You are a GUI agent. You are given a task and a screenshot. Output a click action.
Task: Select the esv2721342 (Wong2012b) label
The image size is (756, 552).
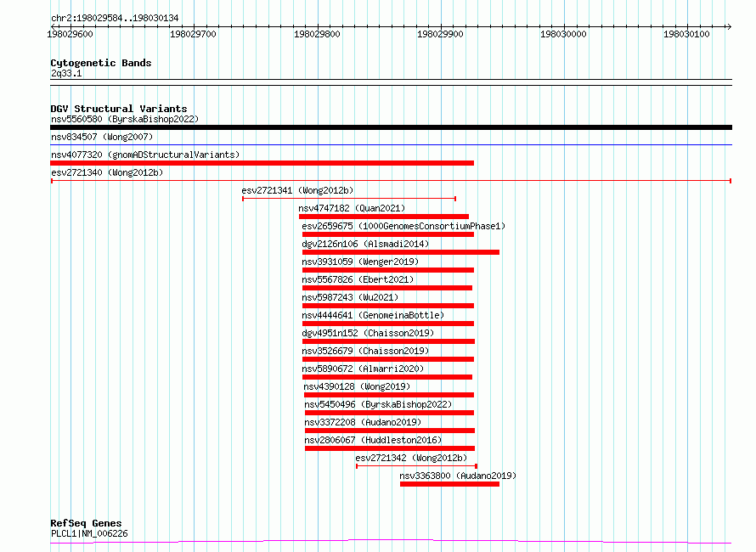point(411,458)
